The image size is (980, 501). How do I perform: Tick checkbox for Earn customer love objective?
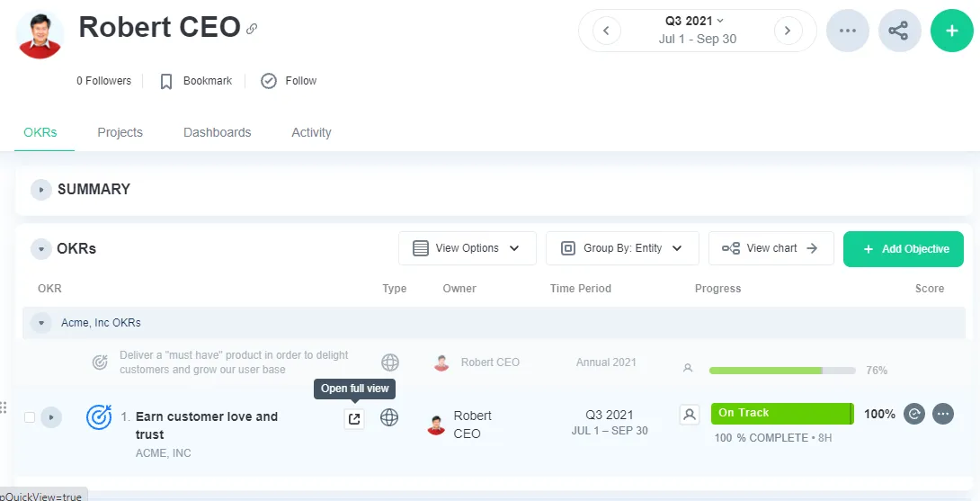pyautogui.click(x=30, y=417)
